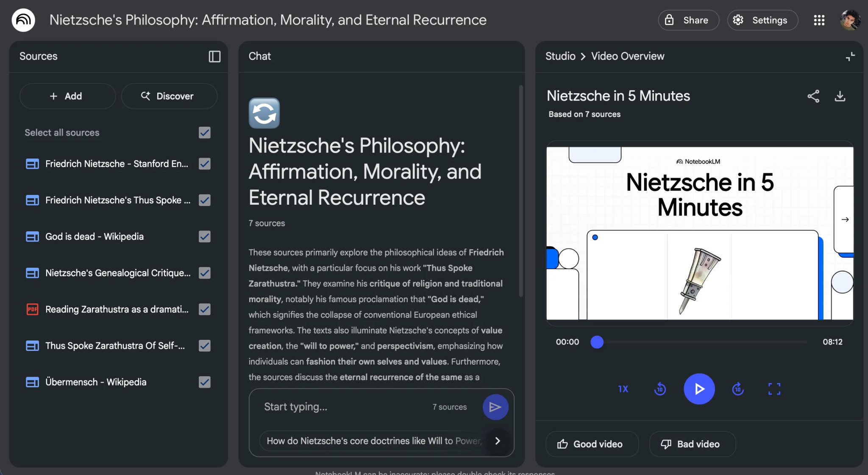Open the Discover sources dialog
Viewport: 868px width, 475px height.
pyautogui.click(x=169, y=96)
